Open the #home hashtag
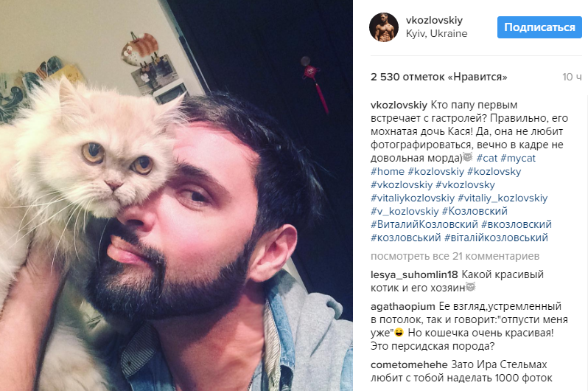The image size is (588, 391). point(388,172)
